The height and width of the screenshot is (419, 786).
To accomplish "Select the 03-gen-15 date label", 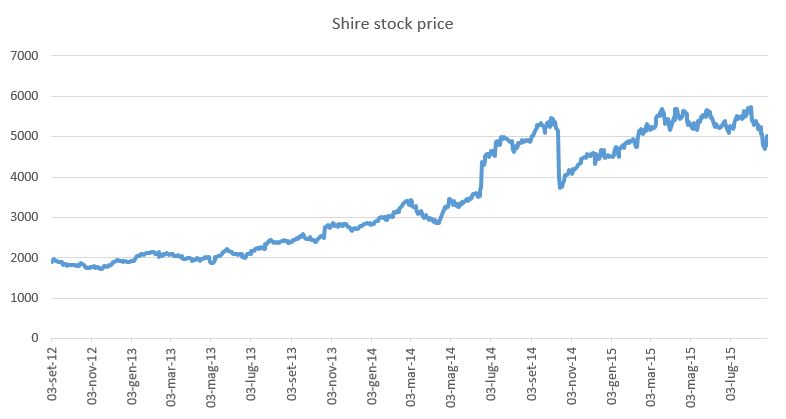I will pos(612,376).
